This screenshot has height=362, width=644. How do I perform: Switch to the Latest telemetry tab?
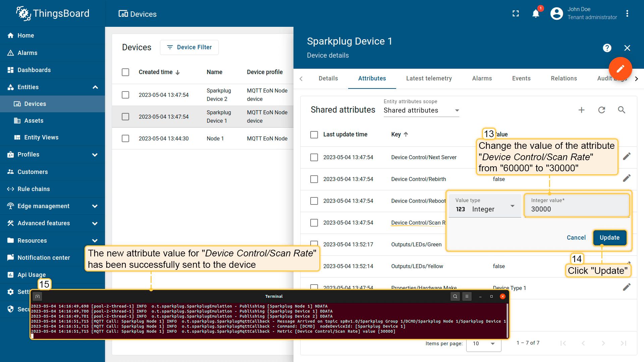[429, 78]
